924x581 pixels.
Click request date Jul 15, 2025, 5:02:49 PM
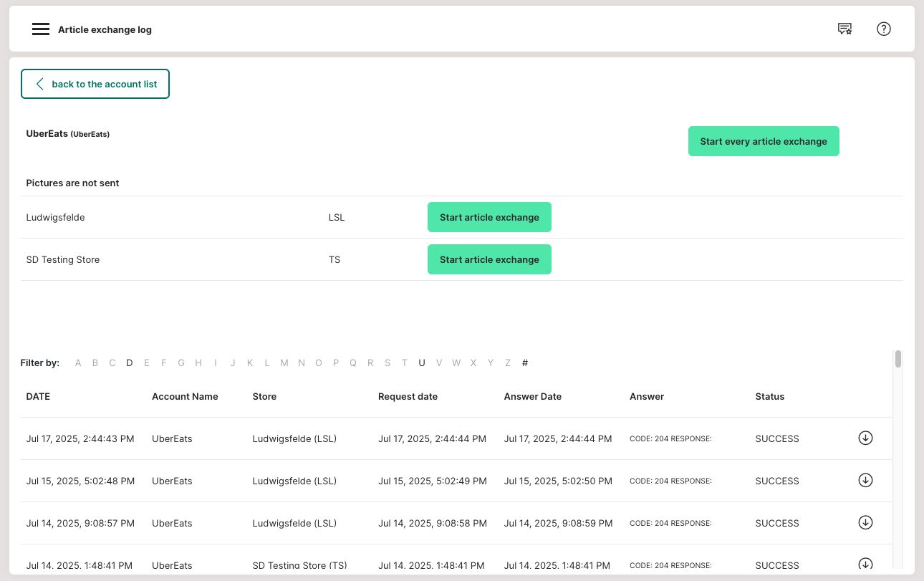433,481
